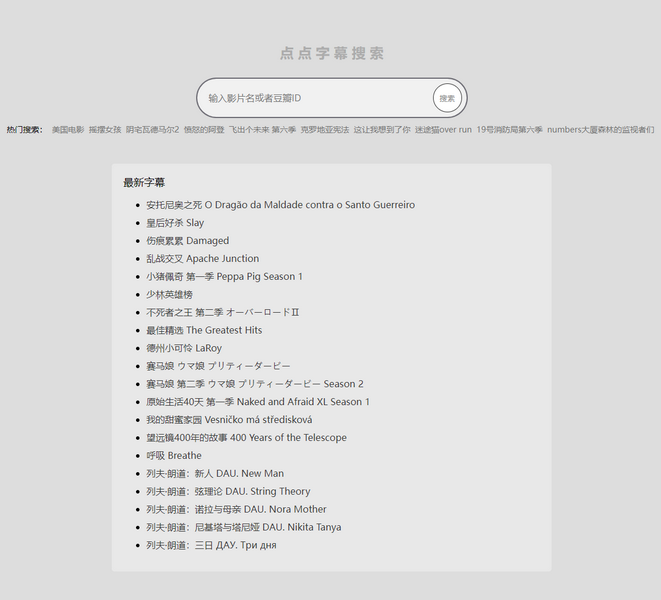The width and height of the screenshot is (661, 600).
Task: Open O Dragão da Maldade subtitle link
Action: (x=280, y=205)
